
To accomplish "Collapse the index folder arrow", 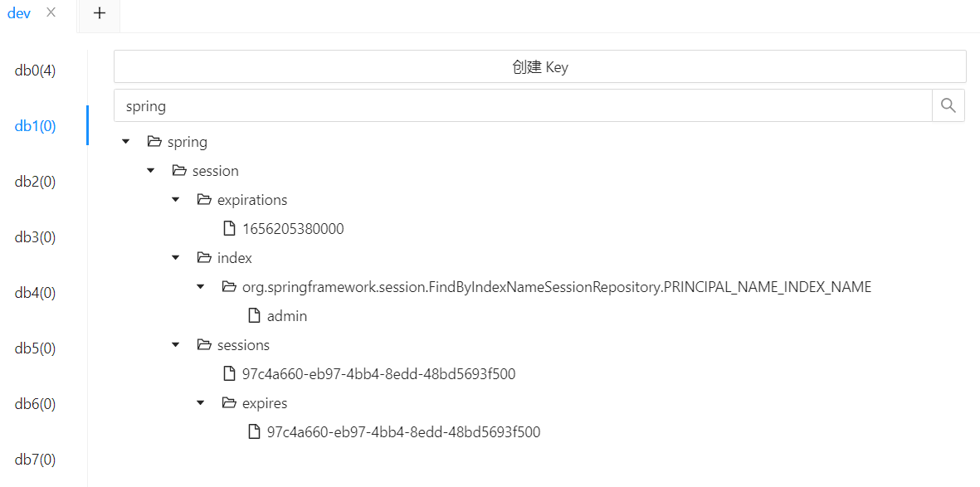I will [176, 258].
